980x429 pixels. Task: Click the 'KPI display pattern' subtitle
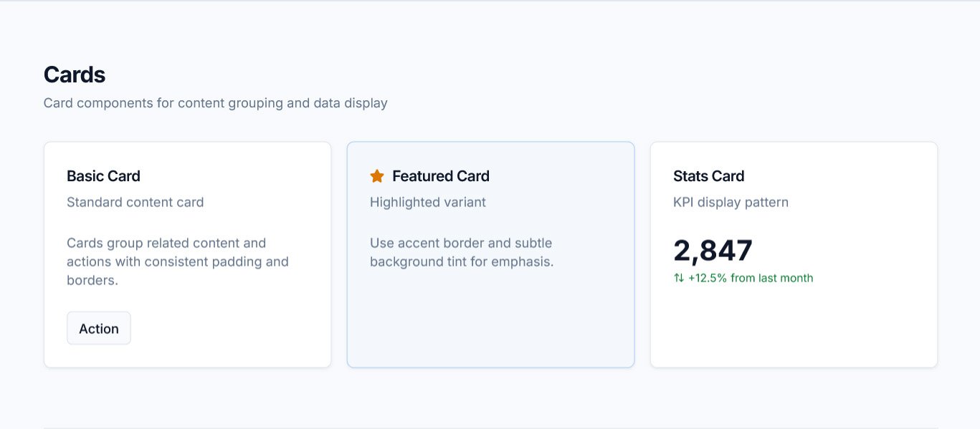731,202
